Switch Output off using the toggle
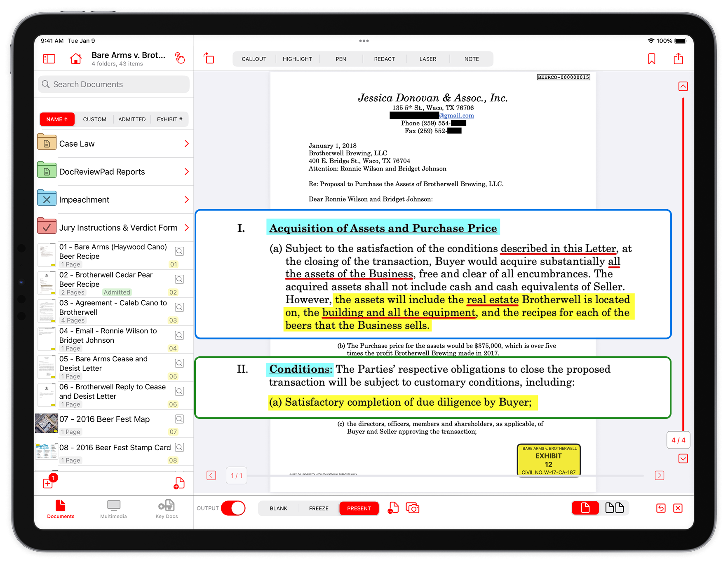728x566 pixels. (233, 508)
